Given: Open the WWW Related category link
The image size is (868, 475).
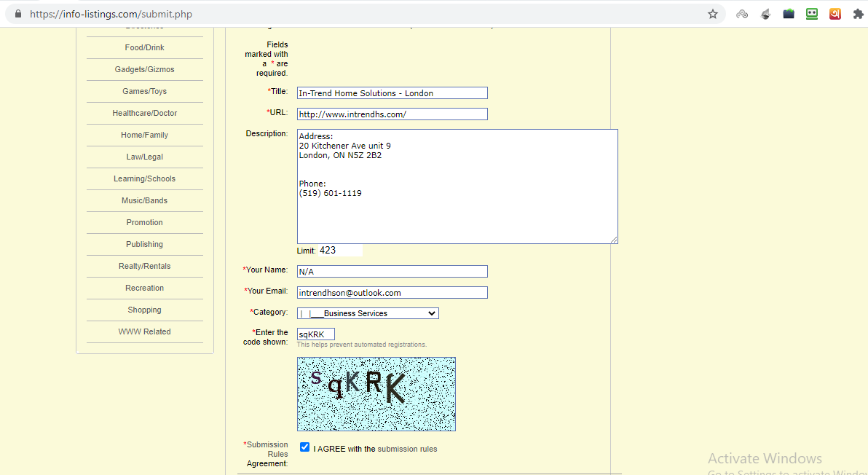Looking at the screenshot, I should (144, 331).
